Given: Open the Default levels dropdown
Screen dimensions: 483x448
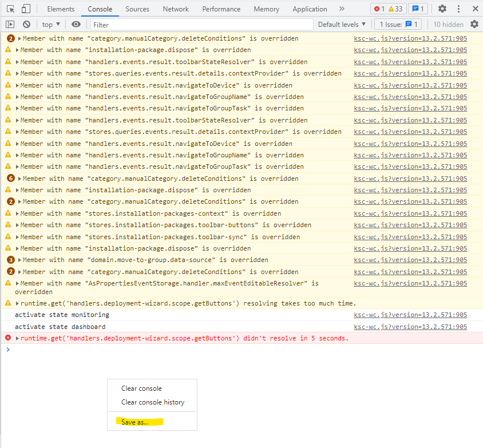Looking at the screenshot, I should click(x=342, y=25).
